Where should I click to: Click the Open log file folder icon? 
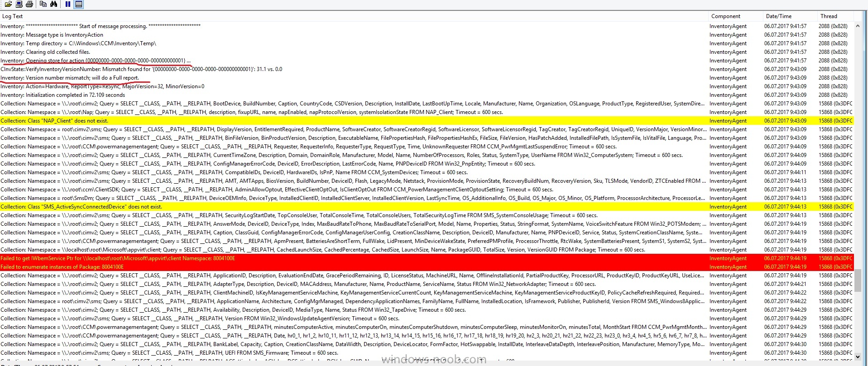[8, 4]
